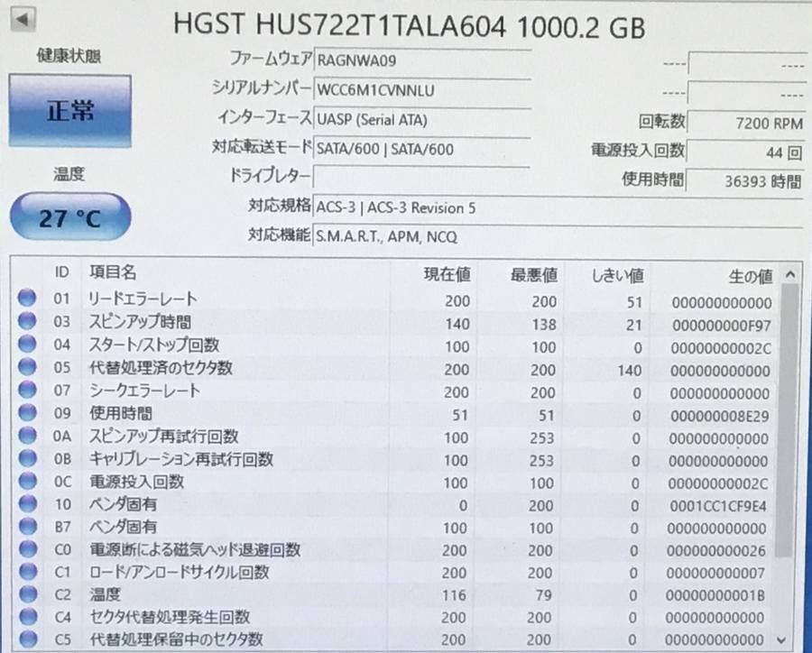Click status orb for ID C0 row
812x653 pixels.
pos(27,548)
